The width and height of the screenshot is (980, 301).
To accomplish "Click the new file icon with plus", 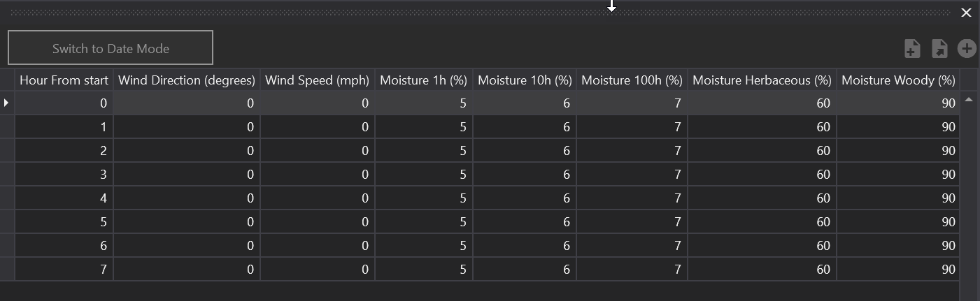I will 912,49.
